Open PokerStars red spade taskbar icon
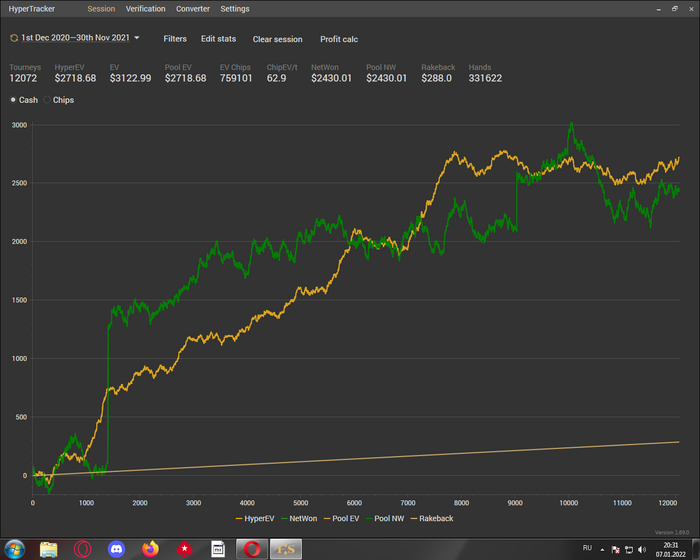Viewport: 700px width, 560px height. 184,549
